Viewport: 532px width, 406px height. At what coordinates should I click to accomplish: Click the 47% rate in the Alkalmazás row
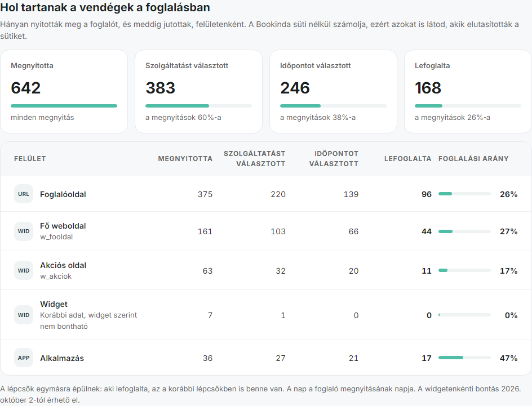click(x=508, y=358)
